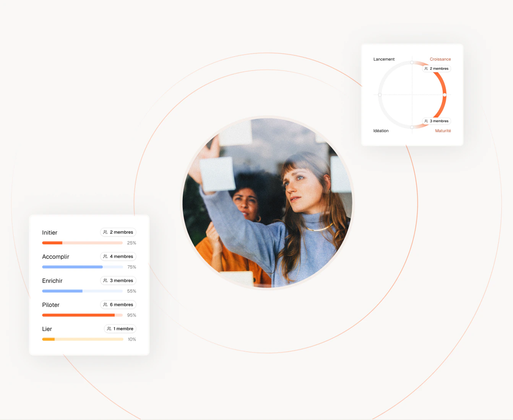Viewport: 513px width, 420px height.
Task: Open the Piloter 6 membres badge
Action: 118,305
